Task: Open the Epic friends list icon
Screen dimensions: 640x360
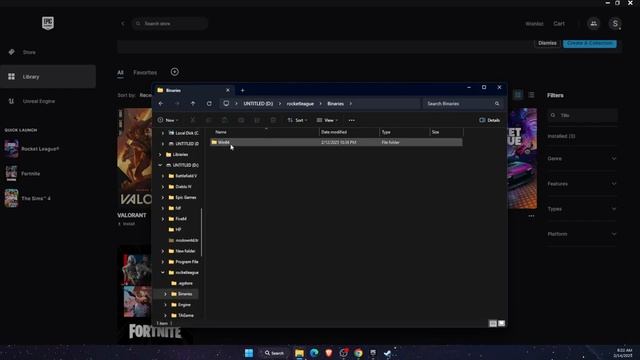Action: [x=593, y=24]
